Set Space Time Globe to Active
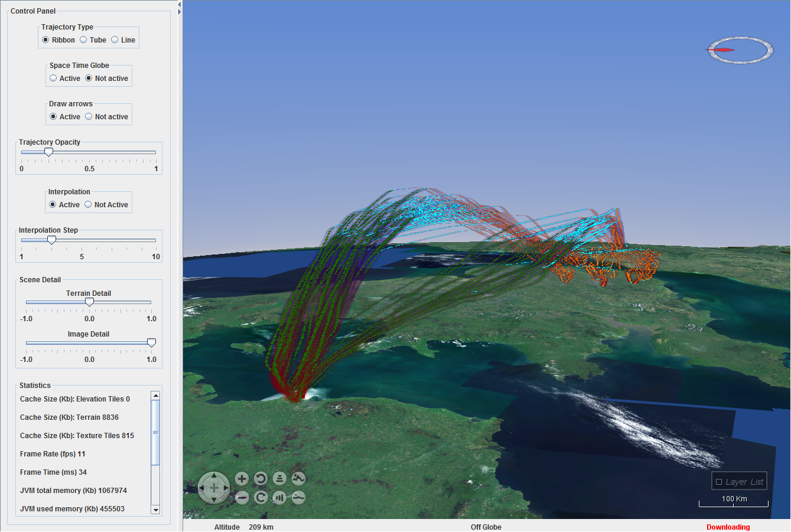The width and height of the screenshot is (791, 532). [54, 79]
